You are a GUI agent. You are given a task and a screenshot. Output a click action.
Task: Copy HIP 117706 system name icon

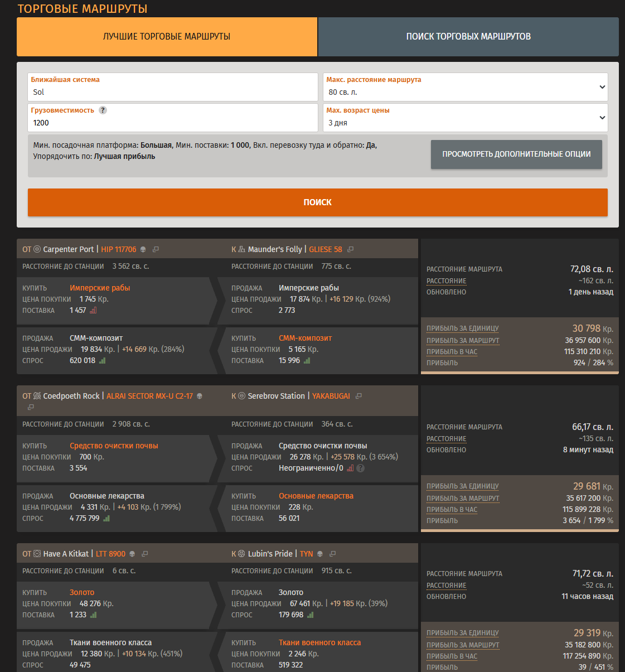[156, 249]
